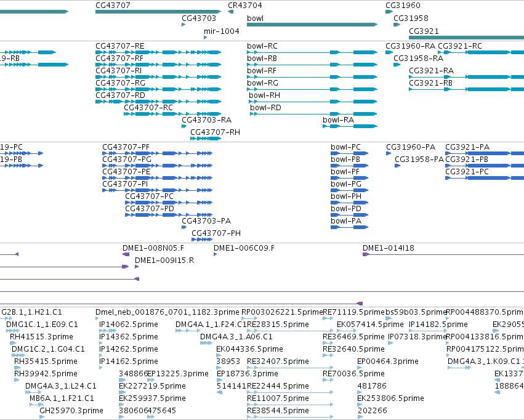
Task: Select protein CG43707-PF
Action: pyautogui.click(x=126, y=147)
